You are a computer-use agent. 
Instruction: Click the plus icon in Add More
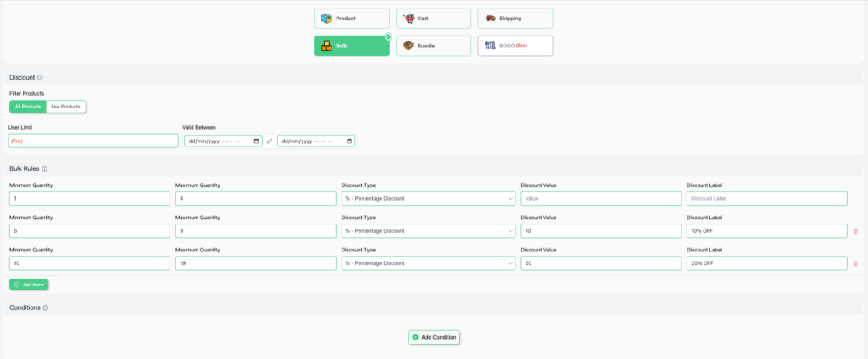pos(17,284)
